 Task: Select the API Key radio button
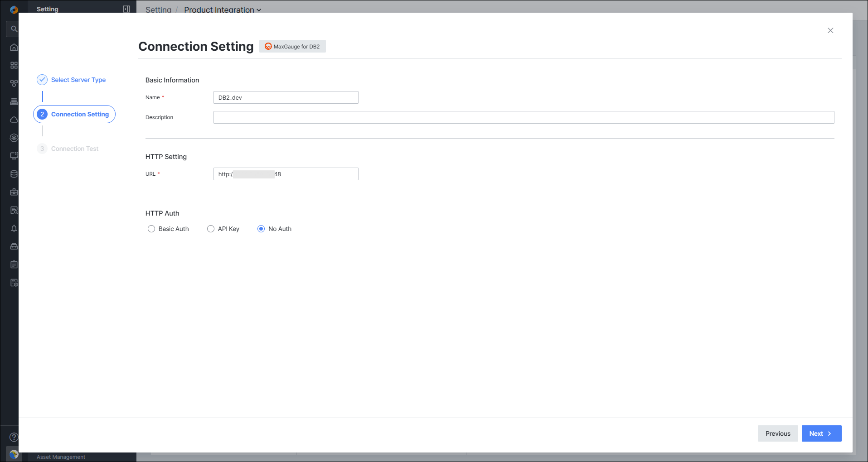coord(211,229)
